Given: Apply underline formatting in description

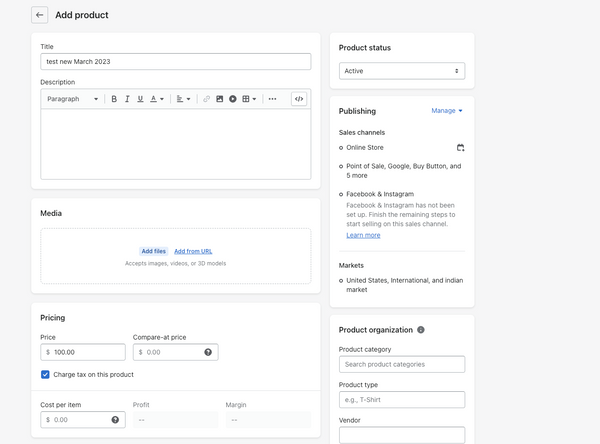Looking at the screenshot, I should [140, 99].
